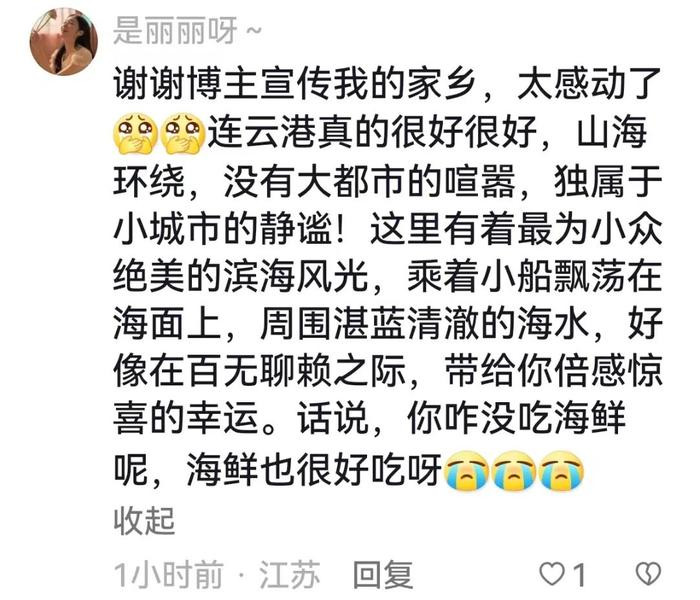
Task: Dislike the comment with the broken heart icon
Action: 648,574
